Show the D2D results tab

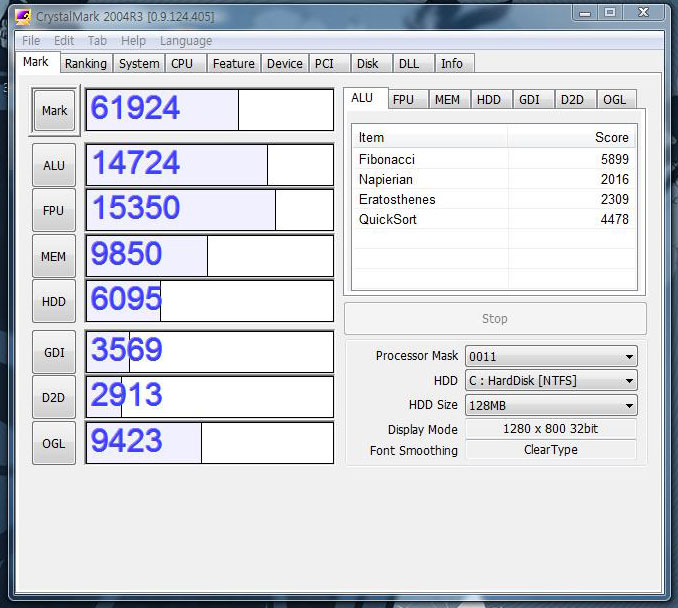575,99
